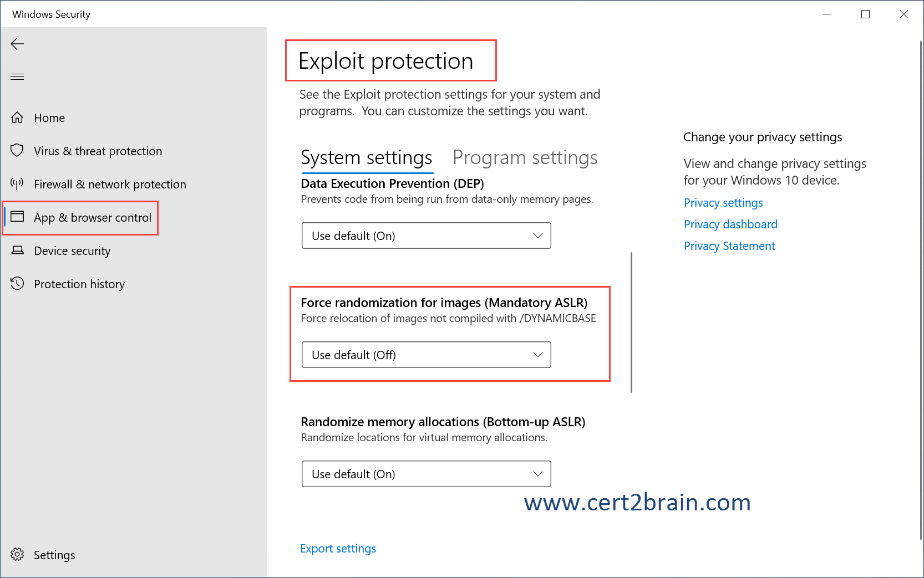
Task: Click the App & browser control window icon
Action: tap(17, 217)
